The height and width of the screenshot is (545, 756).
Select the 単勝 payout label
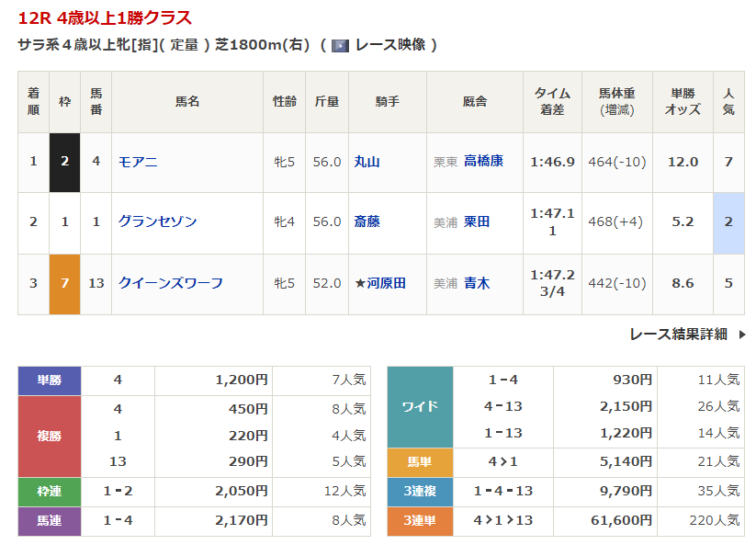click(50, 380)
